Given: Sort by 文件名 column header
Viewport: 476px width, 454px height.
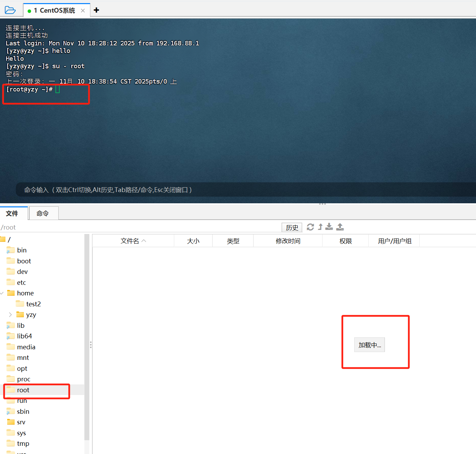Looking at the screenshot, I should (133, 241).
